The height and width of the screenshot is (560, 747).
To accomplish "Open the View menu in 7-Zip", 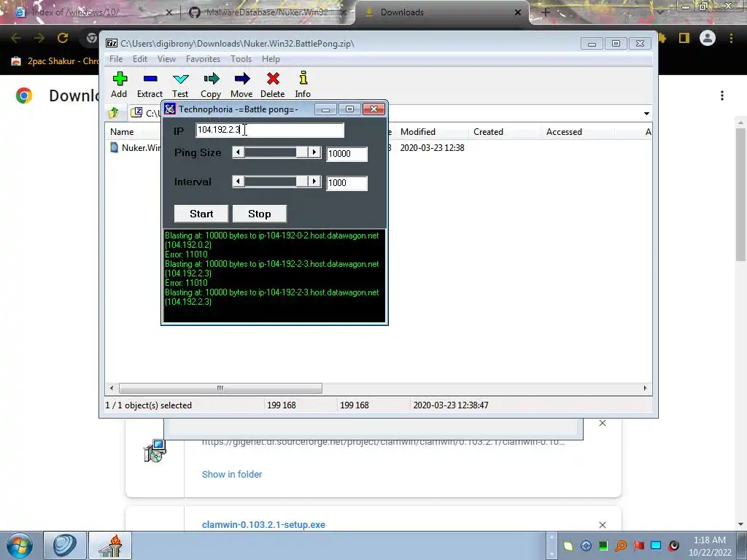I will tap(166, 59).
